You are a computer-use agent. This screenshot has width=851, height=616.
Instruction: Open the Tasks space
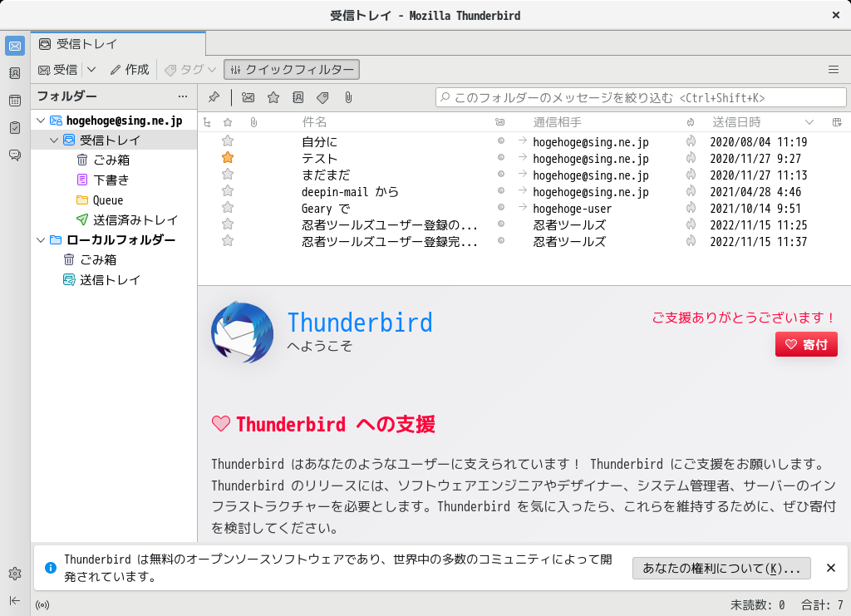click(x=15, y=127)
